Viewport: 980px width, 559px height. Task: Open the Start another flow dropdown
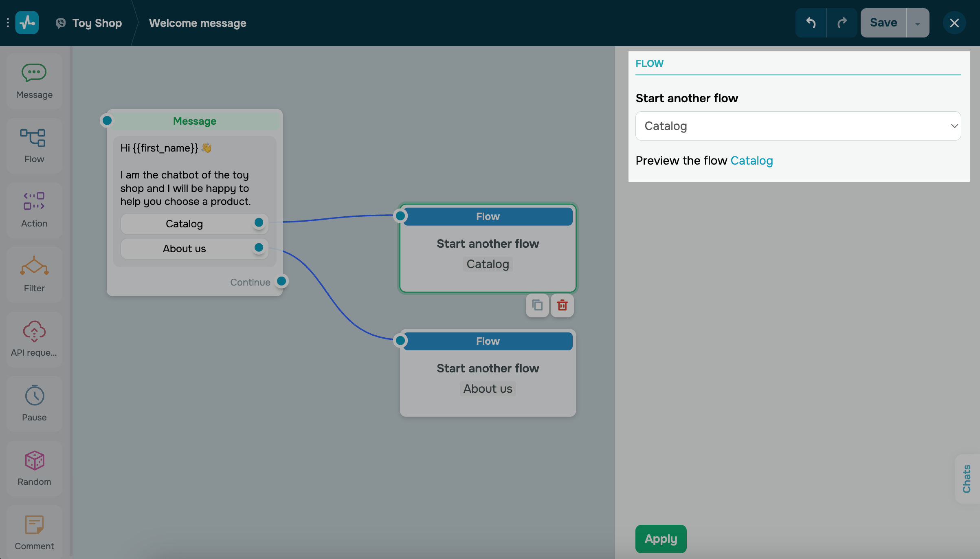click(798, 126)
